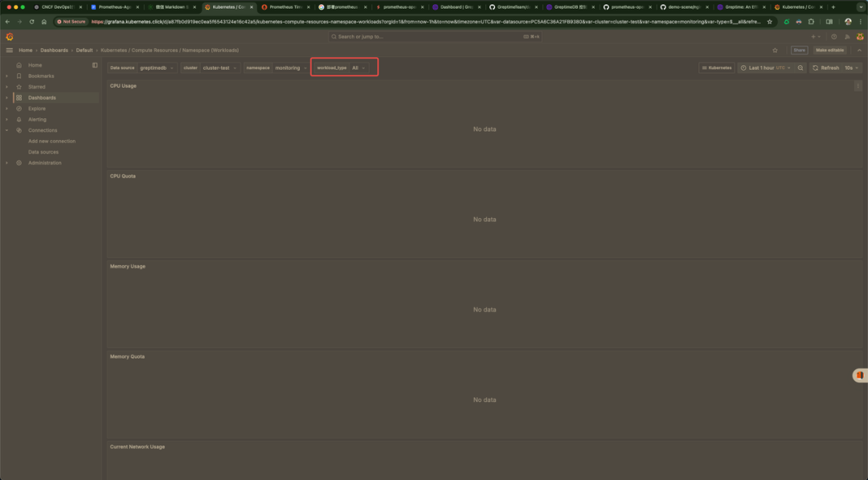The width and height of the screenshot is (868, 480).
Task: Toggle the browser side panel icon
Action: click(x=829, y=22)
